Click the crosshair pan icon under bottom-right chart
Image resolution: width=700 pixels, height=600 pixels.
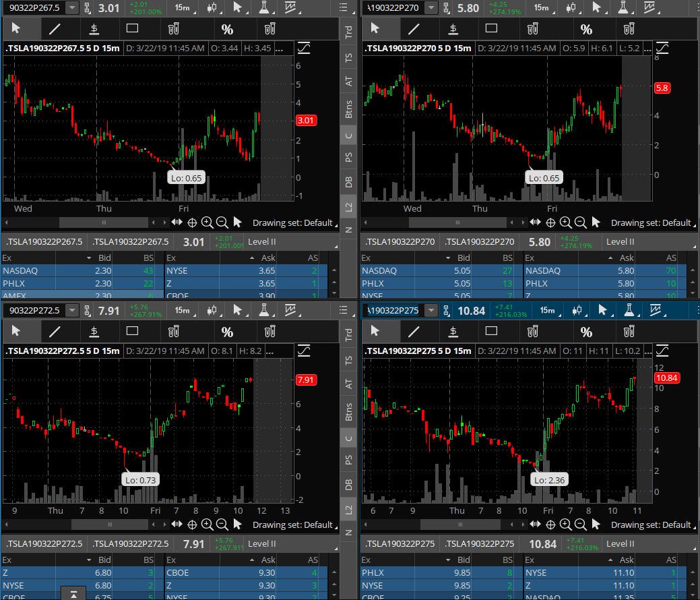click(x=550, y=524)
